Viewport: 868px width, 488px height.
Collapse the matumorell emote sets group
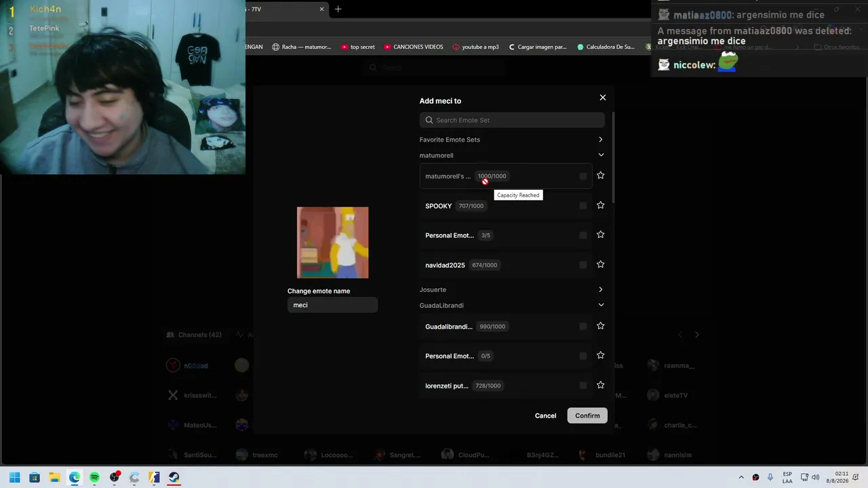tap(600, 155)
